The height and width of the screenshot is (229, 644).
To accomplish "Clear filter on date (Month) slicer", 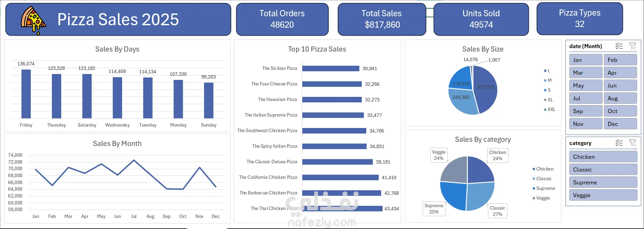I will [x=633, y=46].
